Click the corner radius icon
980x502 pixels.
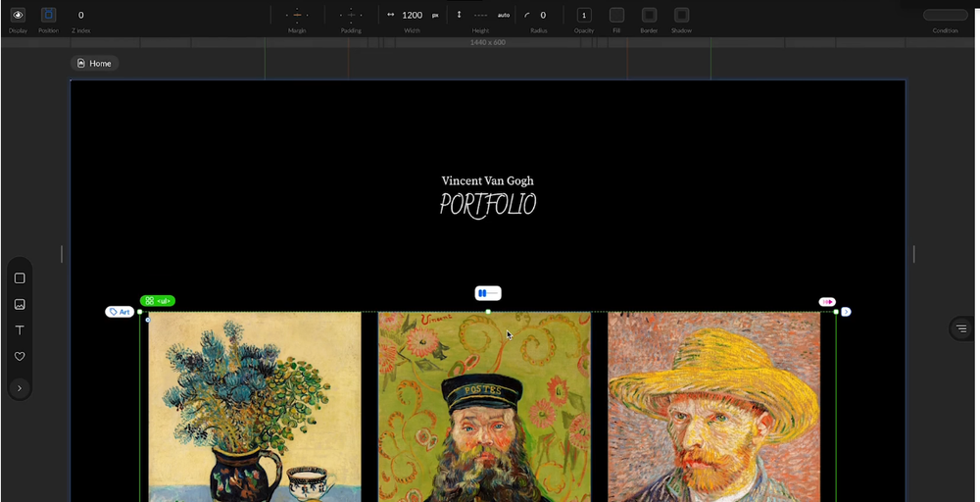pyautogui.click(x=527, y=15)
